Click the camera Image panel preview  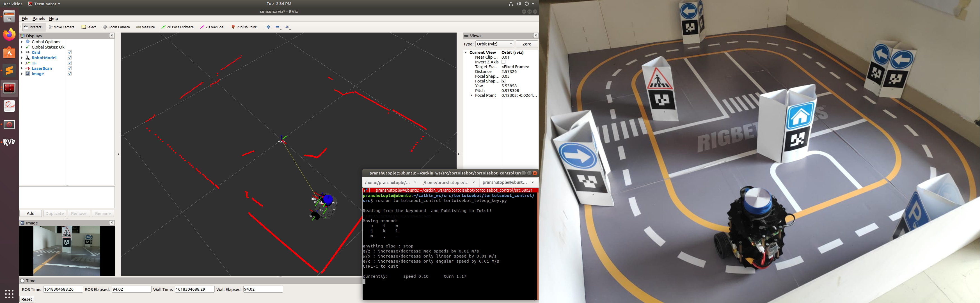[67, 251]
